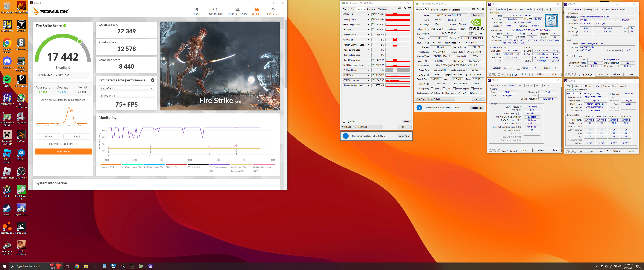The image size is (644, 270).
Task: Open the RESULTS section in 3DMark
Action: point(257,11)
